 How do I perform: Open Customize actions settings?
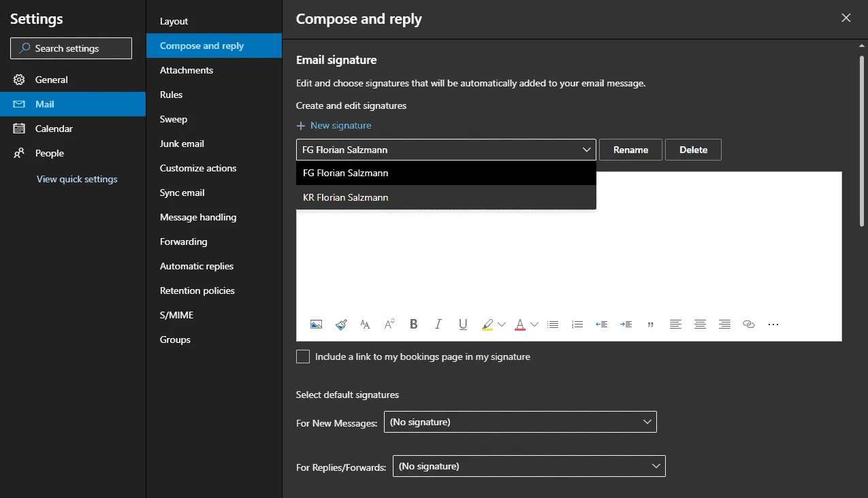click(214, 168)
